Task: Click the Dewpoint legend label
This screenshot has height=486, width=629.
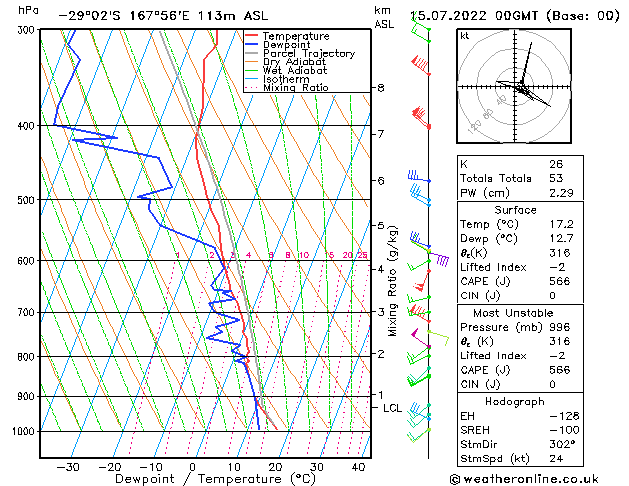Action: pos(286,45)
